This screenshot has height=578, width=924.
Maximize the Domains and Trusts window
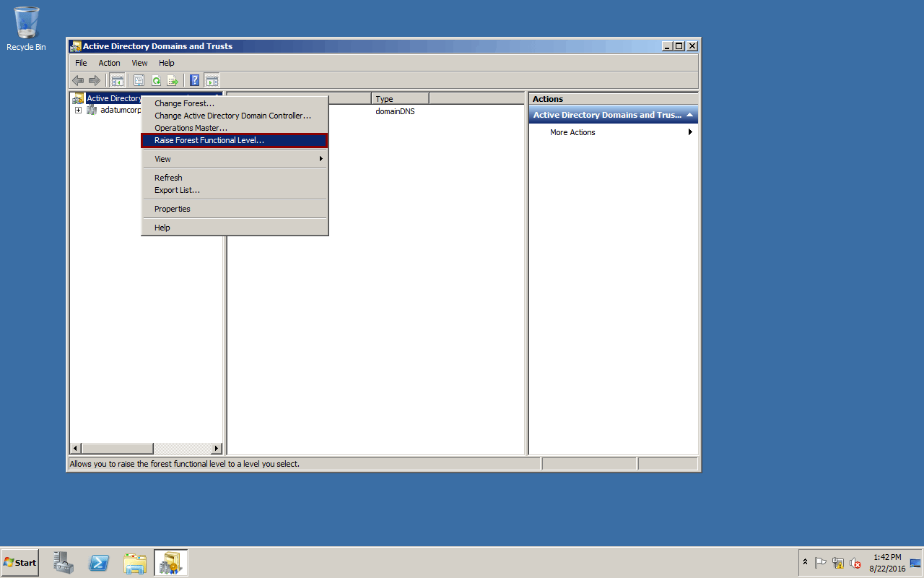[679, 46]
